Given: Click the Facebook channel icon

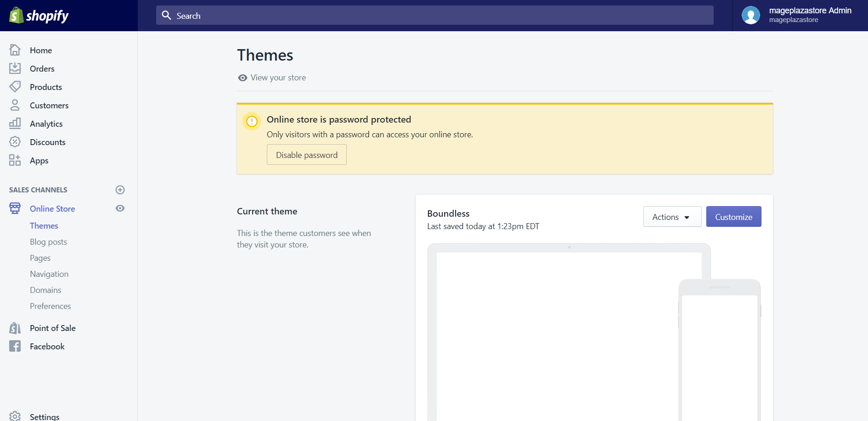Looking at the screenshot, I should (15, 346).
